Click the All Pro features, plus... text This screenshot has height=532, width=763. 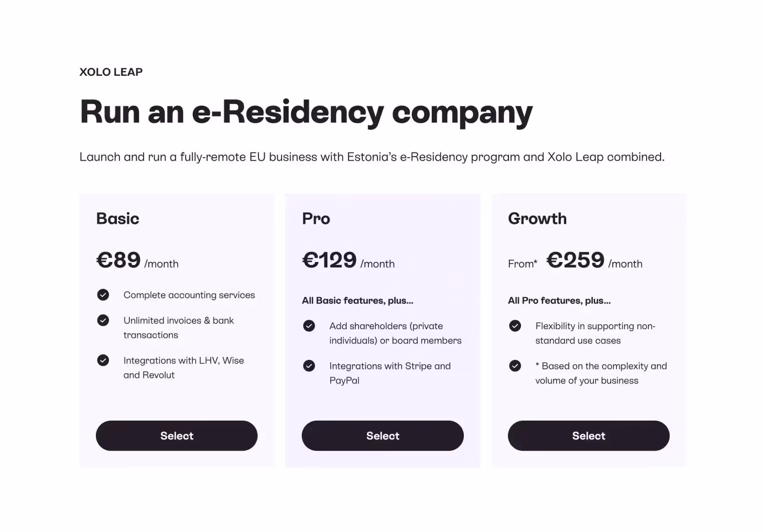[x=559, y=300]
